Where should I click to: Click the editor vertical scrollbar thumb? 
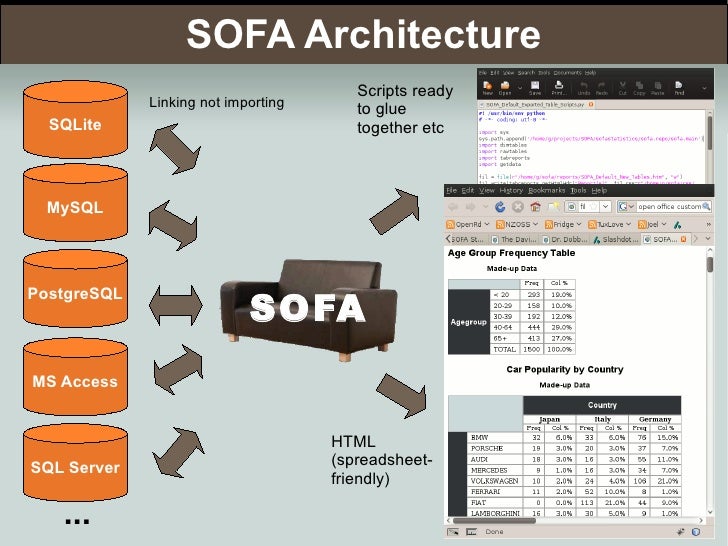click(709, 132)
